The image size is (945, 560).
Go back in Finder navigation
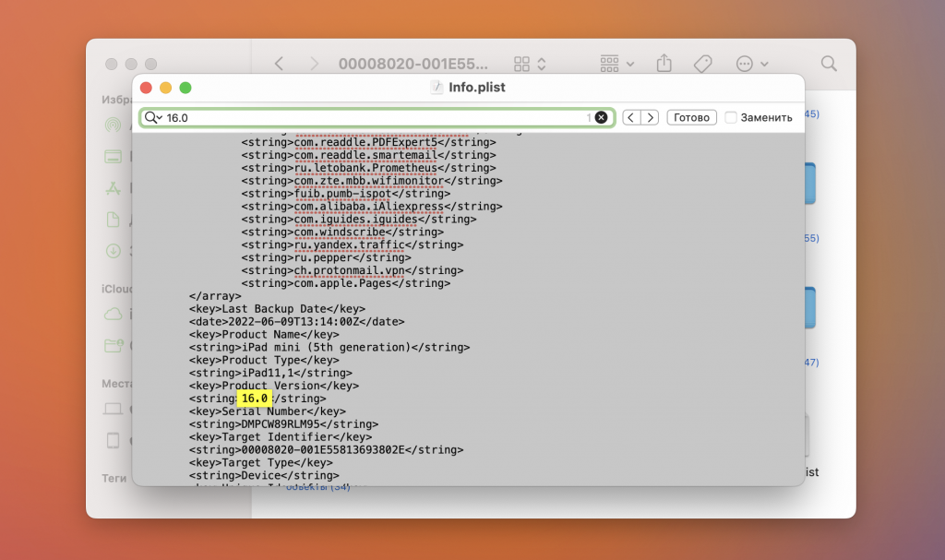(279, 64)
